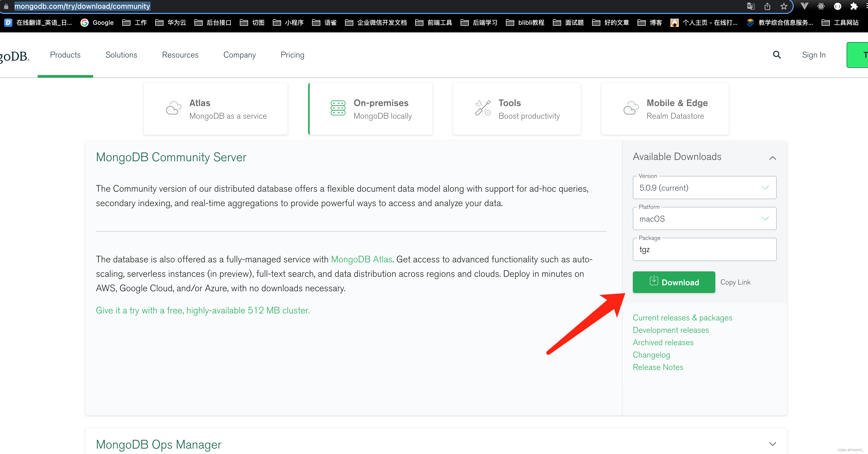The image size is (868, 454).
Task: Open the Solutions menu
Action: click(121, 55)
